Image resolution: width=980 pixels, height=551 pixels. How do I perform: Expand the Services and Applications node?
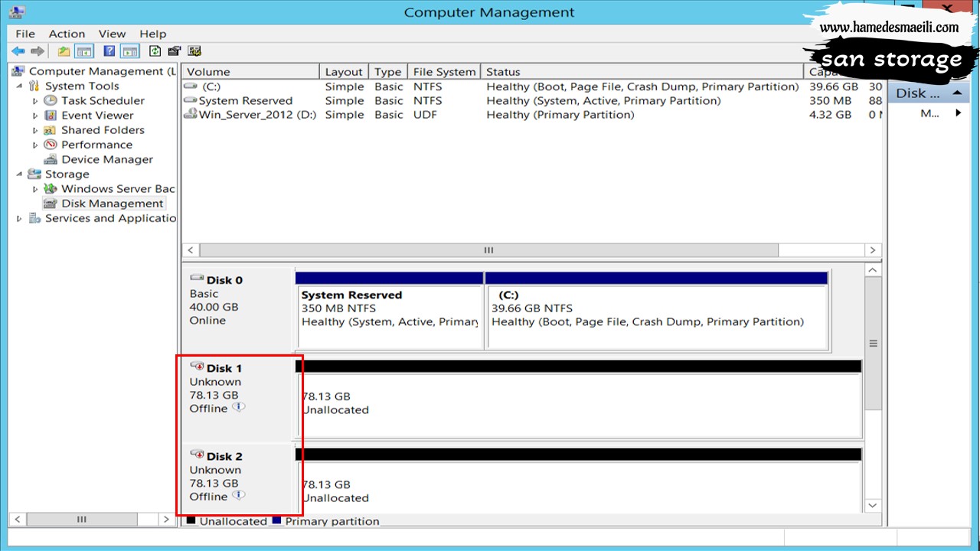[x=19, y=218]
